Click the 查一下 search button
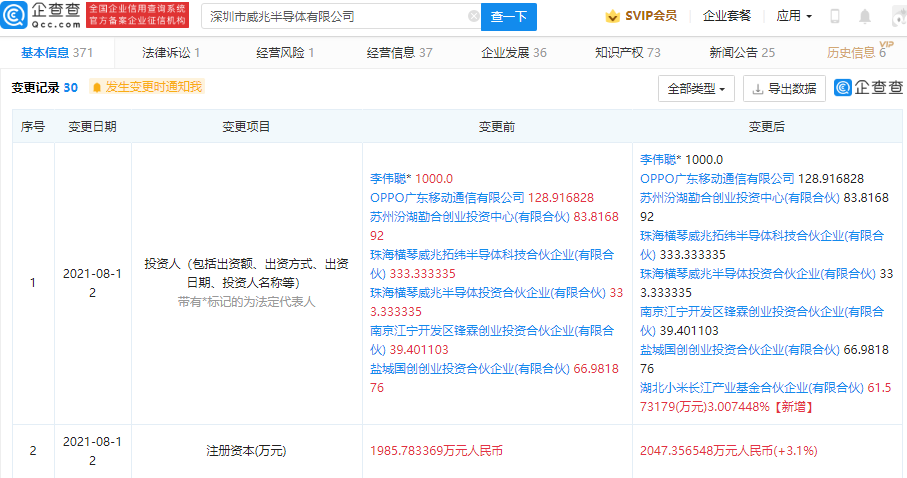This screenshot has height=478, width=907. [x=508, y=17]
